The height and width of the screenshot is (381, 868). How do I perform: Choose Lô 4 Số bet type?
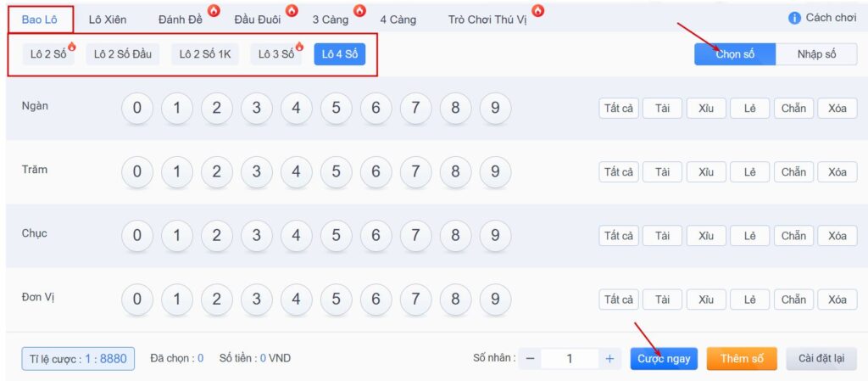[340, 54]
